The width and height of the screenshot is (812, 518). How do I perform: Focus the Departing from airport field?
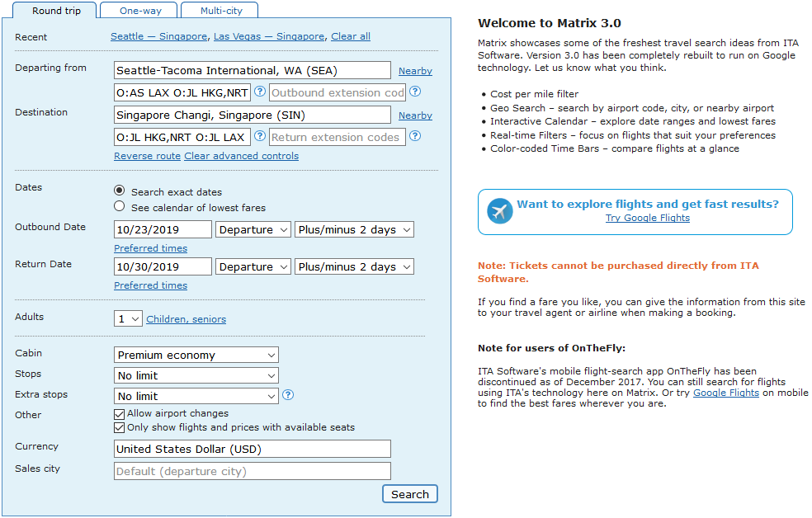point(253,70)
